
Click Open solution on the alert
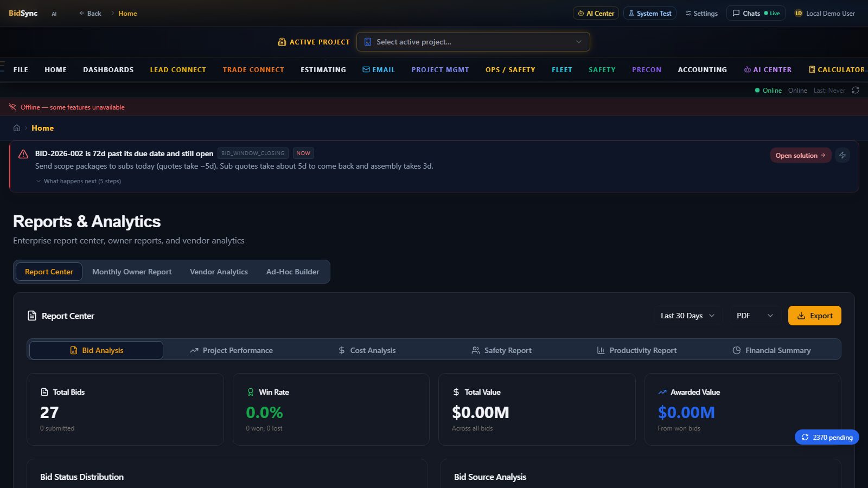pyautogui.click(x=801, y=155)
